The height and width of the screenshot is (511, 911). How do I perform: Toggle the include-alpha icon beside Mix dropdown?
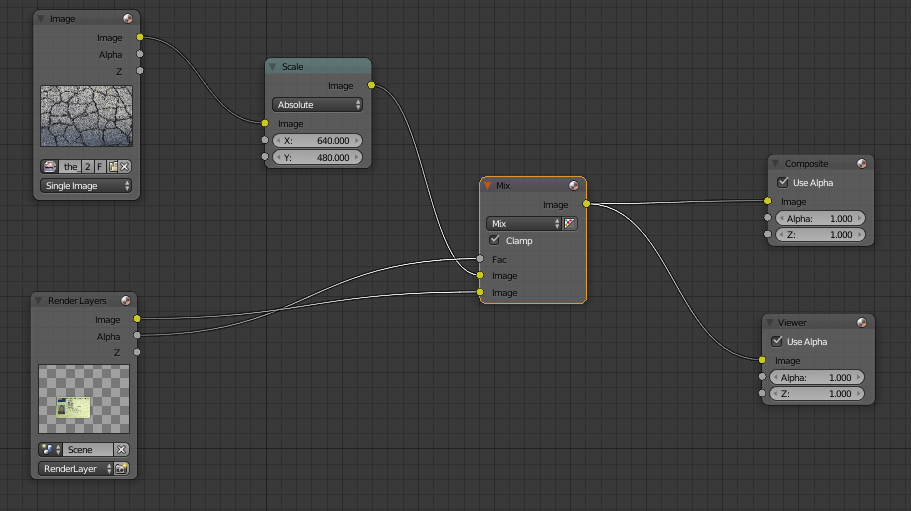click(570, 224)
